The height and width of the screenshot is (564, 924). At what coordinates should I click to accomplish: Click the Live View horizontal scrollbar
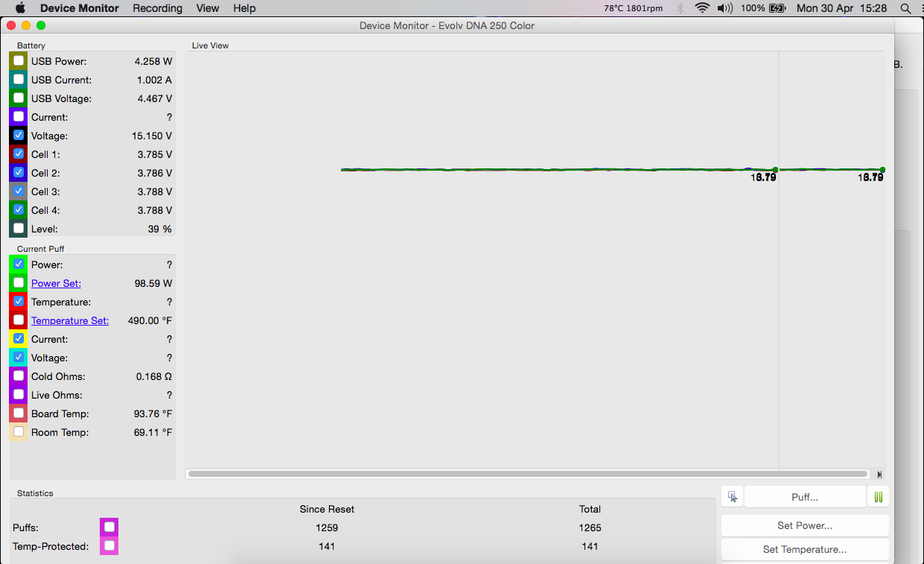click(x=528, y=474)
